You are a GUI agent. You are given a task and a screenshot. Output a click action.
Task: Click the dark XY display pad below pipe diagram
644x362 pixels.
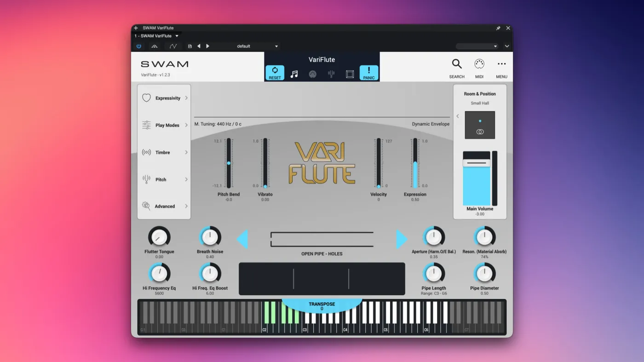[322, 279]
